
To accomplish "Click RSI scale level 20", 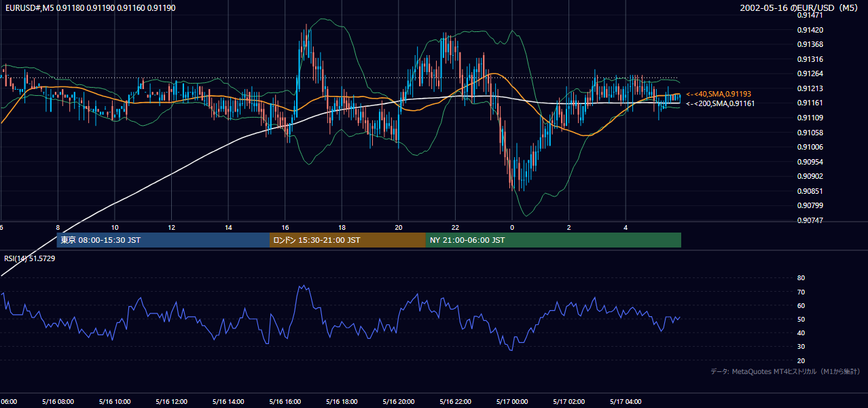I will (x=801, y=360).
